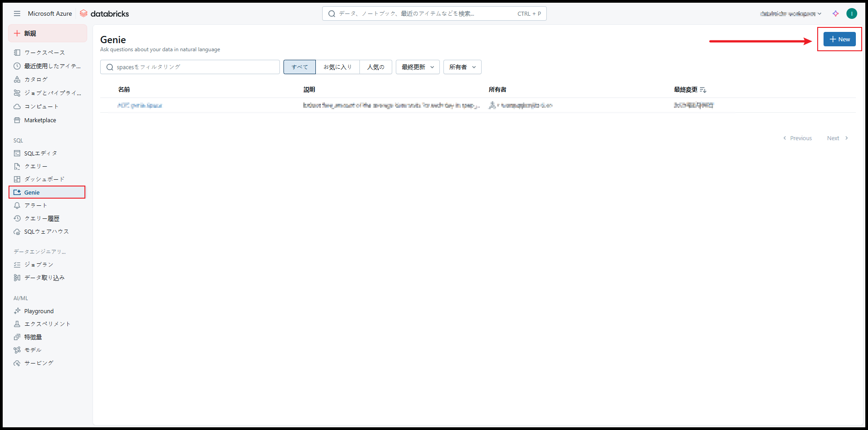This screenshot has height=430, width=868.
Task: Click the SQL warehouses icon
Action: [x=17, y=231]
